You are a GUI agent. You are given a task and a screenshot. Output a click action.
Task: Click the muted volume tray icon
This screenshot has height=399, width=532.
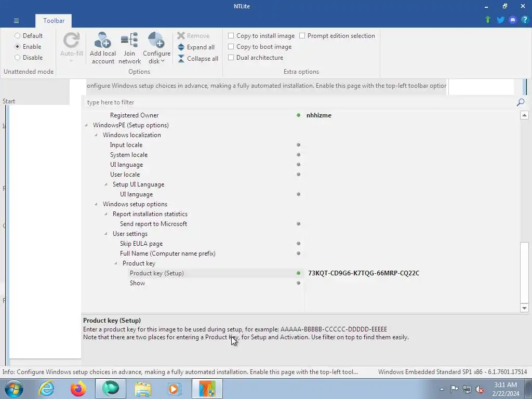(480, 389)
